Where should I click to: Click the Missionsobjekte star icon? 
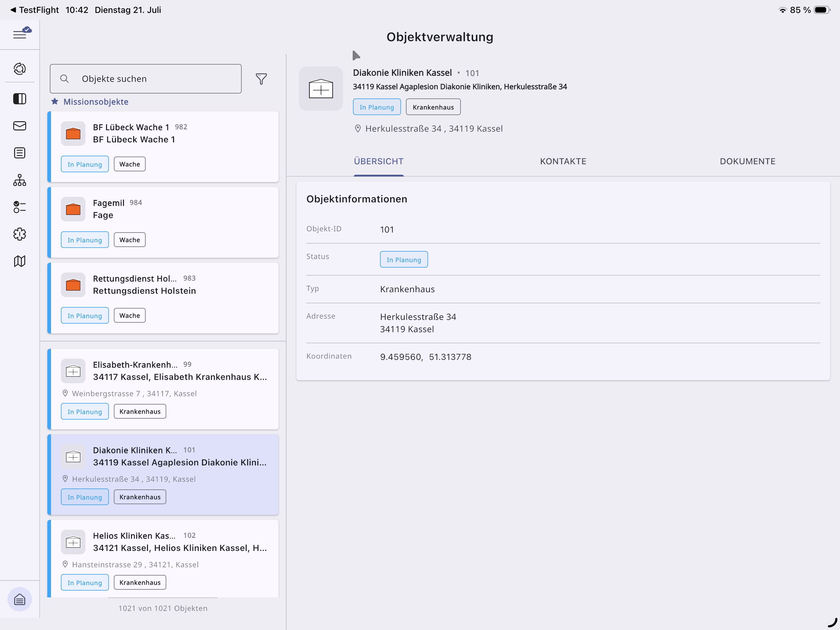click(x=55, y=102)
